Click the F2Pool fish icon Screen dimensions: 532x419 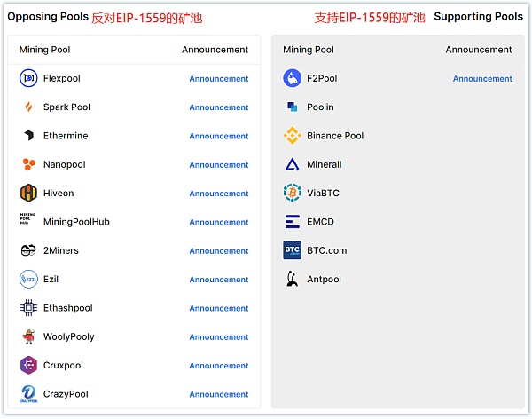(292, 78)
